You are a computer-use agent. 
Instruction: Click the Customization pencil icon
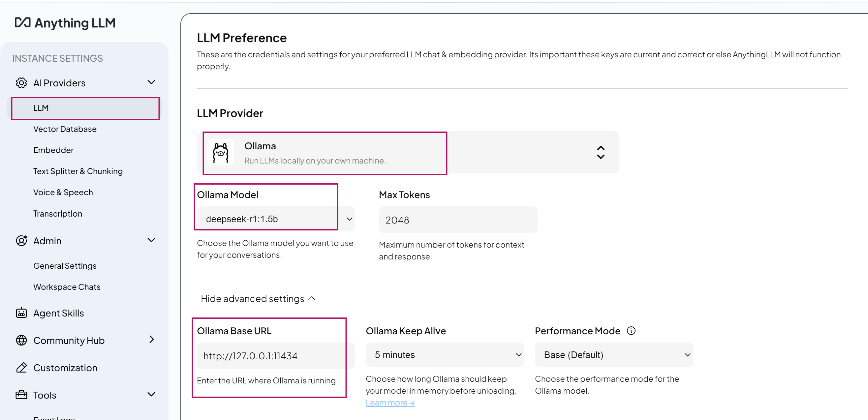21,368
